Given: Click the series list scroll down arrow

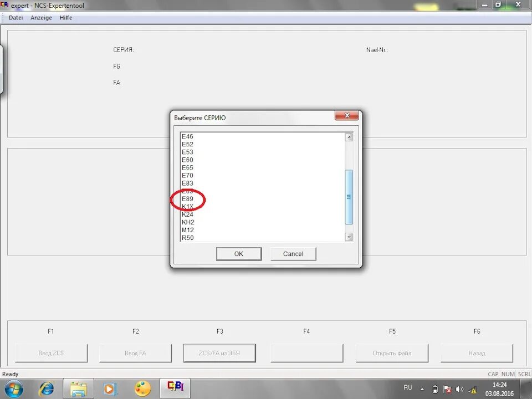Looking at the screenshot, I should (349, 237).
